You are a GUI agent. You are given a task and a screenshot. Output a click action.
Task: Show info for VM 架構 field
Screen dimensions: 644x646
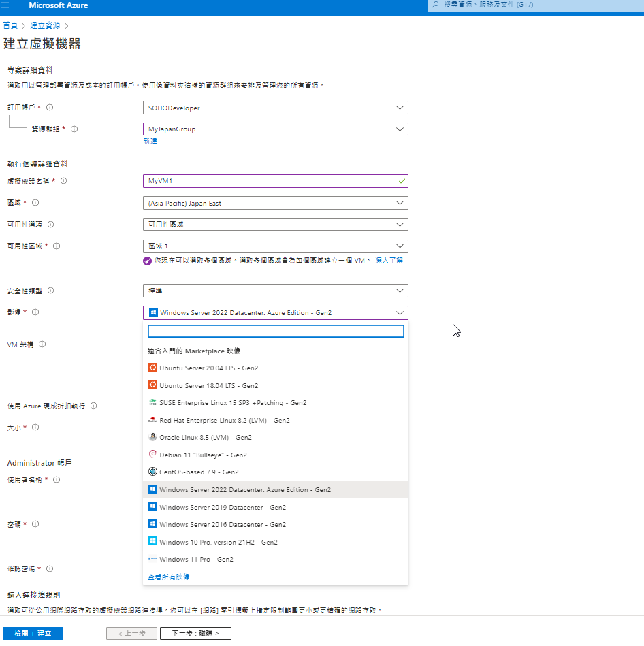point(42,344)
